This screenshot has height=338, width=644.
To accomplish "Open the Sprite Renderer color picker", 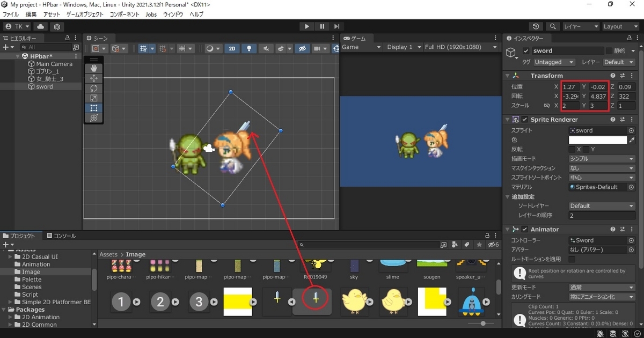I will (597, 139).
